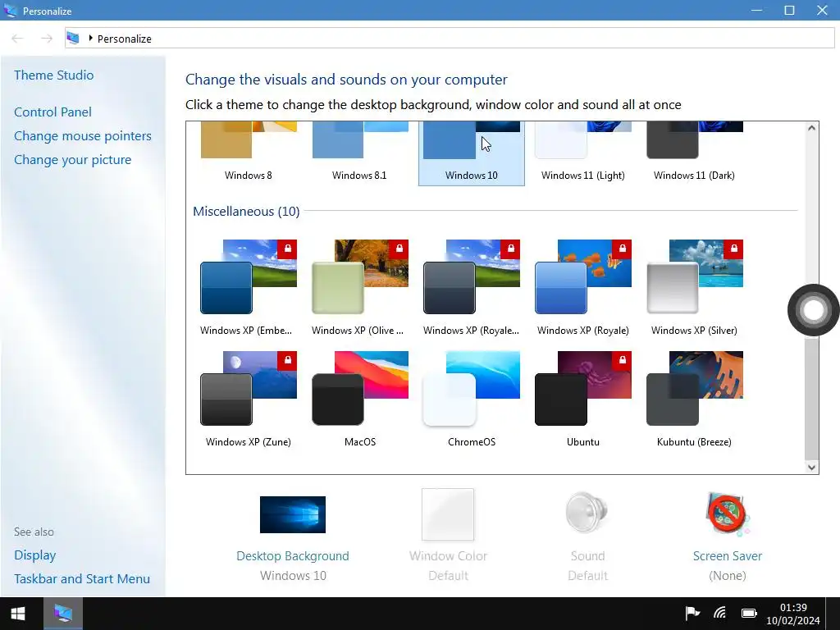Click the Window Color swatch icon

448,514
